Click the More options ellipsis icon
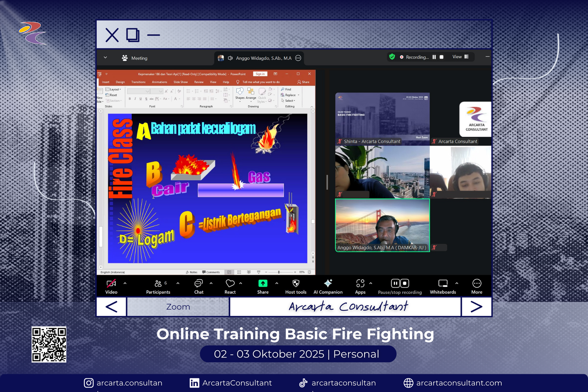 477,283
